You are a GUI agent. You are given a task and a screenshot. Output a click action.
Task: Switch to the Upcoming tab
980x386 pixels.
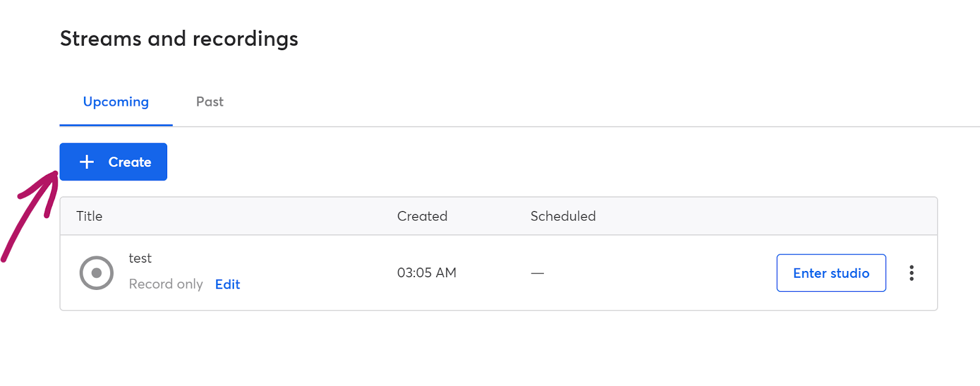click(x=116, y=102)
